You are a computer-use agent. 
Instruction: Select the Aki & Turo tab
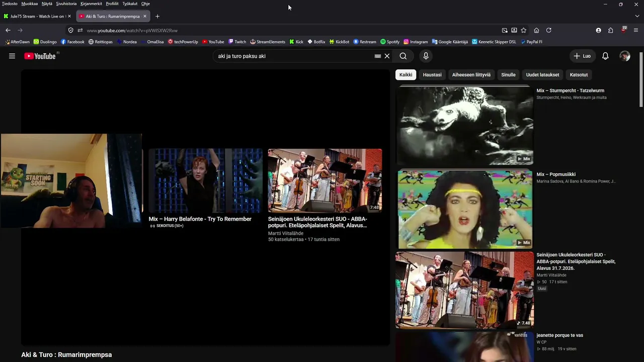coord(112,16)
